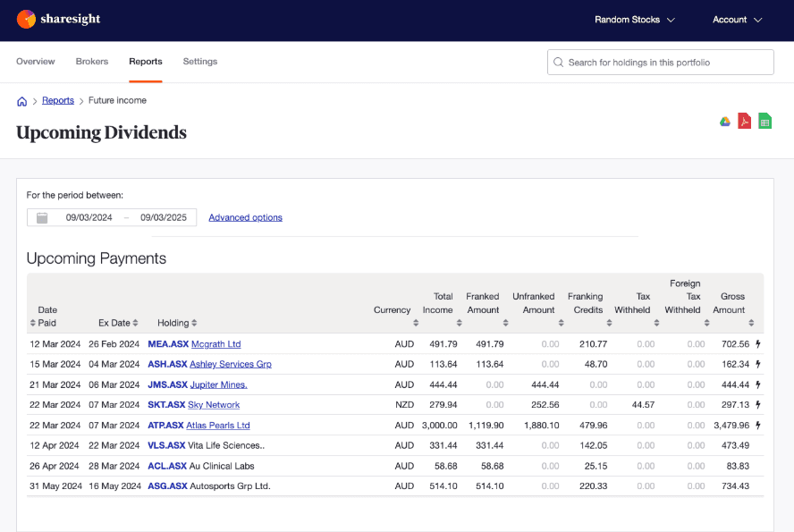794x532 pixels.
Task: Select franking credits value 210.77
Action: [594, 344]
